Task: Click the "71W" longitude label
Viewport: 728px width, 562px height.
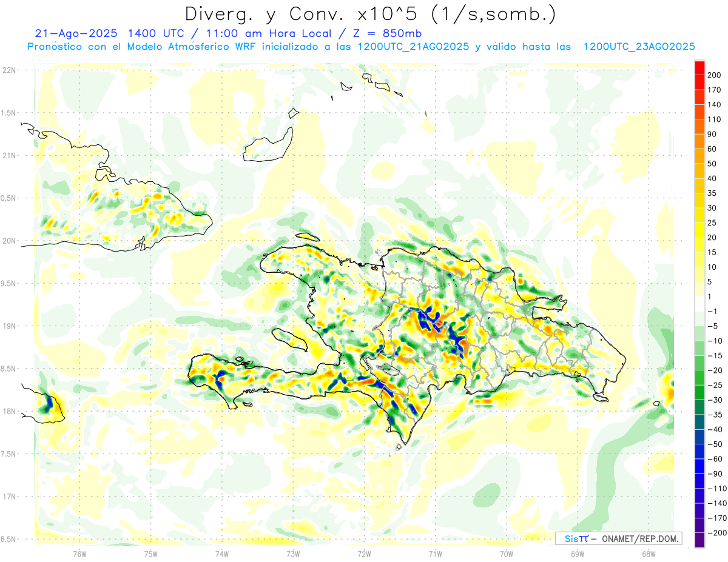Action: click(x=435, y=554)
